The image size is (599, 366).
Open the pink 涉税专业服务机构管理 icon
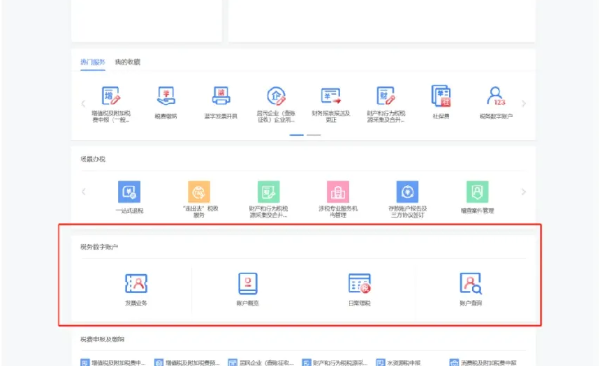(338, 192)
